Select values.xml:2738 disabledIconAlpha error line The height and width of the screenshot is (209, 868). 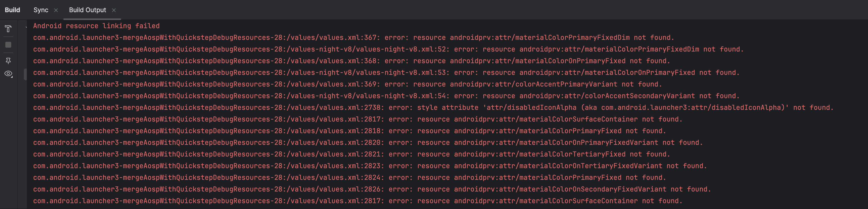pos(433,108)
